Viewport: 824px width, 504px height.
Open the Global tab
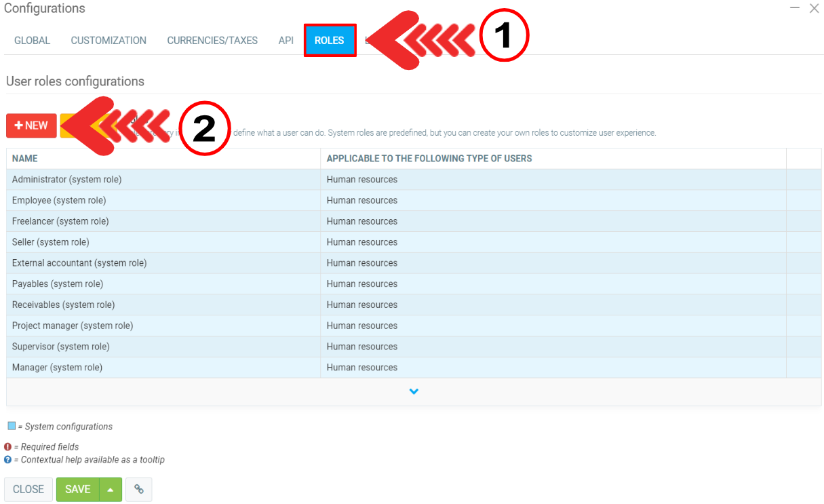pos(32,41)
